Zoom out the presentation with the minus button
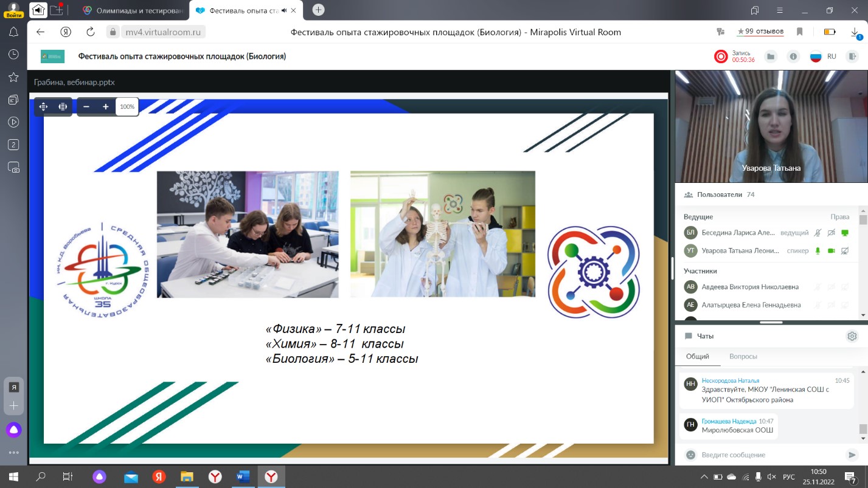 point(86,106)
